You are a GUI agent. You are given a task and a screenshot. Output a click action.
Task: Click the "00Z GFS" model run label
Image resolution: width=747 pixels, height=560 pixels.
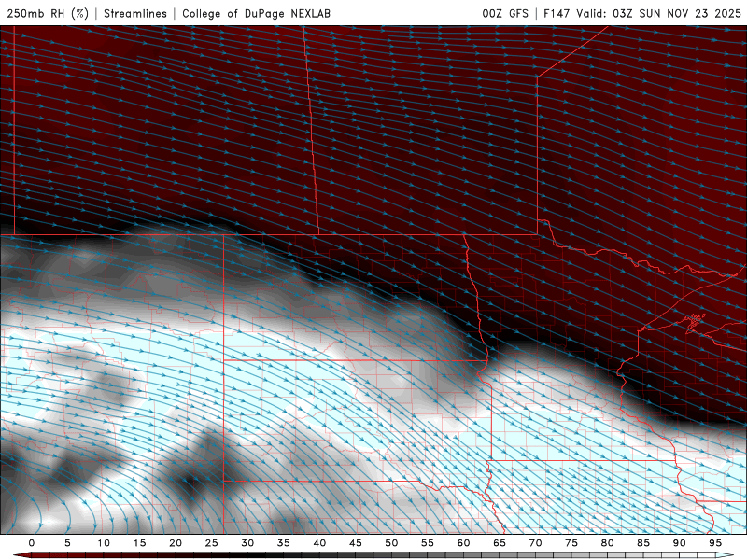click(505, 13)
